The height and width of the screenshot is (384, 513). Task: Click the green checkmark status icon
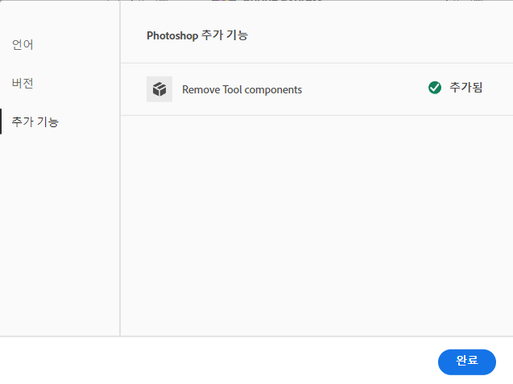(434, 88)
